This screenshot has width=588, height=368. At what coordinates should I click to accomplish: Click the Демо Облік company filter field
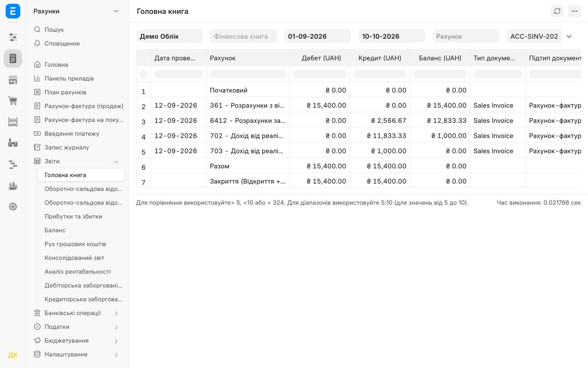point(169,36)
